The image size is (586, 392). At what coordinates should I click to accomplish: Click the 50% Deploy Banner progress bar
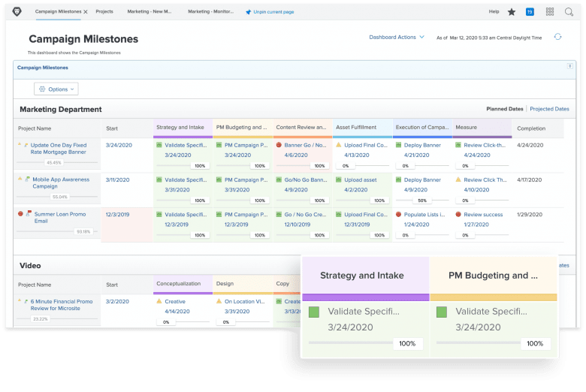pyautogui.click(x=422, y=201)
